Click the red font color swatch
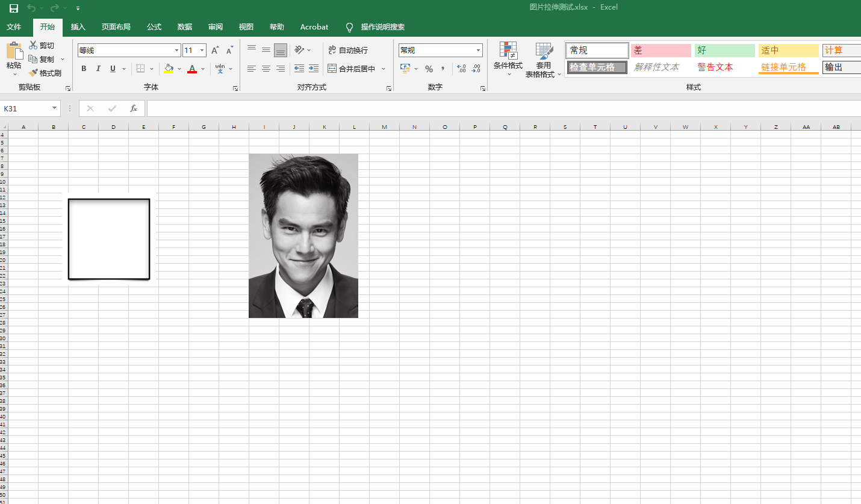This screenshot has height=504, width=861. point(192,73)
